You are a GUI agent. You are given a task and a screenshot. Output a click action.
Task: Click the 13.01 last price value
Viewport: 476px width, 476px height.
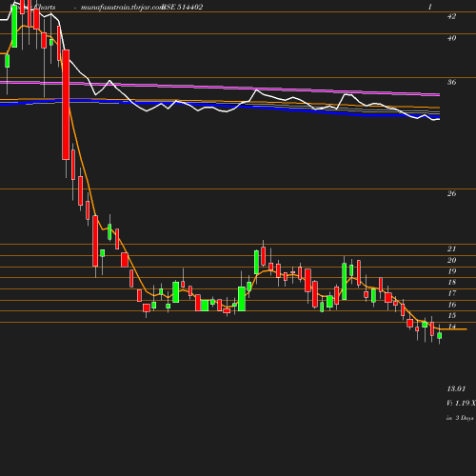tap(456, 388)
